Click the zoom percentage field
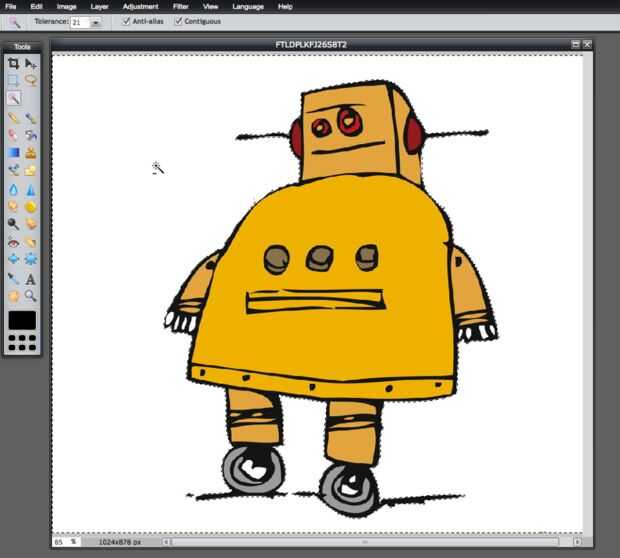 pyautogui.click(x=66, y=542)
